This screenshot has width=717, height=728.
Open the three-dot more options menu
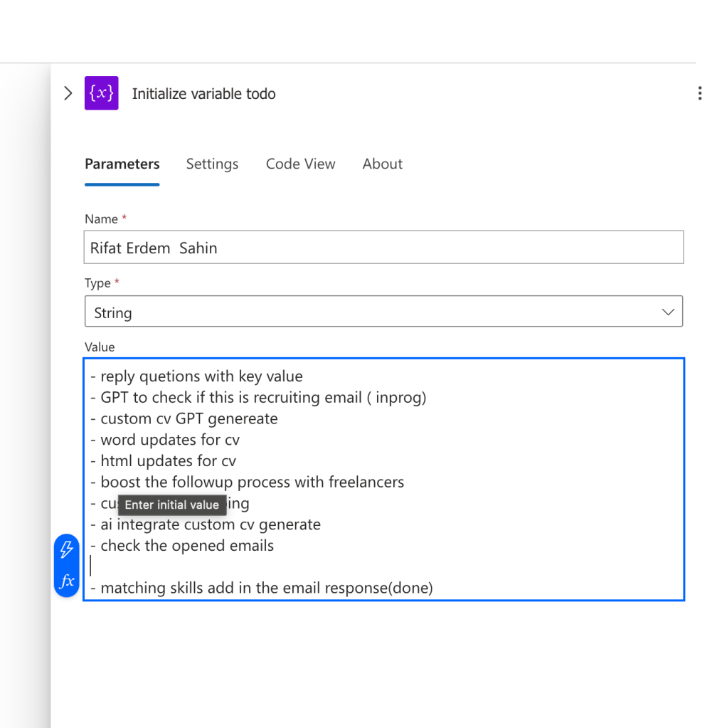[699, 93]
